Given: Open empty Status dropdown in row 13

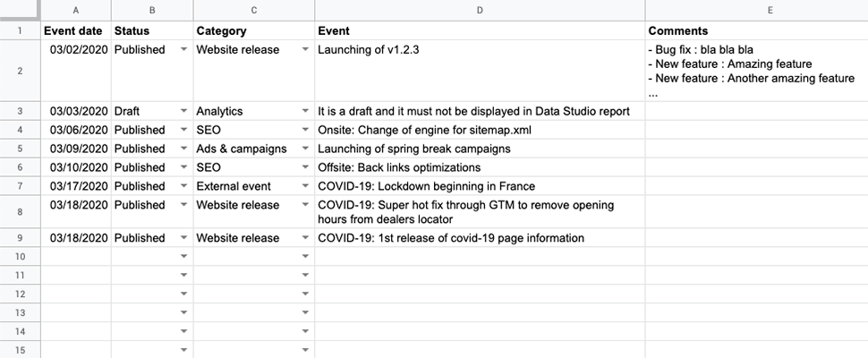Looking at the screenshot, I should coord(183,313).
